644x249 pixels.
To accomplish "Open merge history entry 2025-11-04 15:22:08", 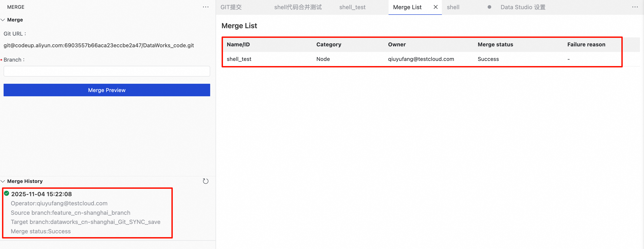I will (41, 194).
